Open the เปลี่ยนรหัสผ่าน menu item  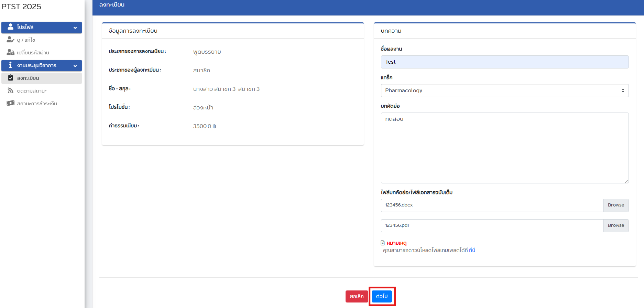click(x=33, y=53)
